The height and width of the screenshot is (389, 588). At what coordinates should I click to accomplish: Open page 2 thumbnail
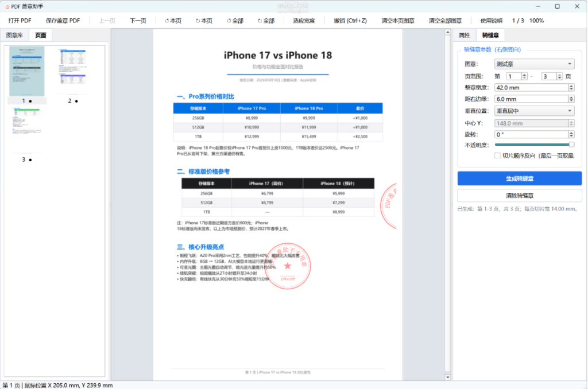tap(73, 71)
